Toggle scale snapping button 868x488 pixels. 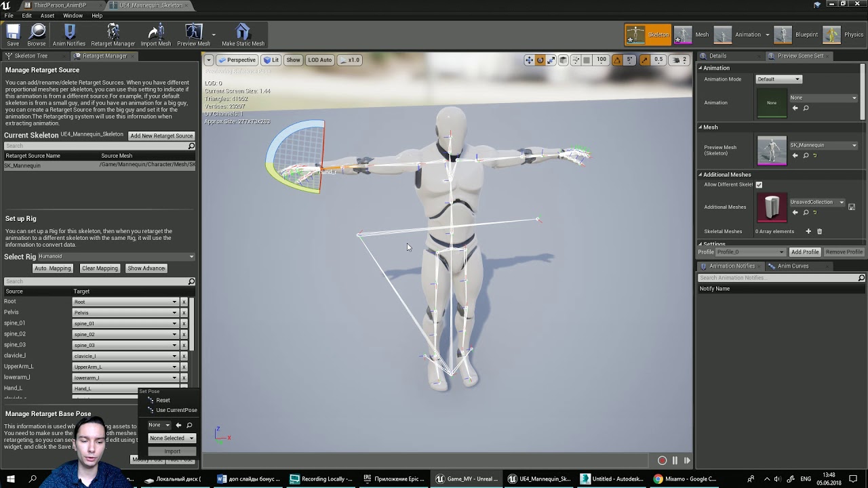[x=645, y=60]
